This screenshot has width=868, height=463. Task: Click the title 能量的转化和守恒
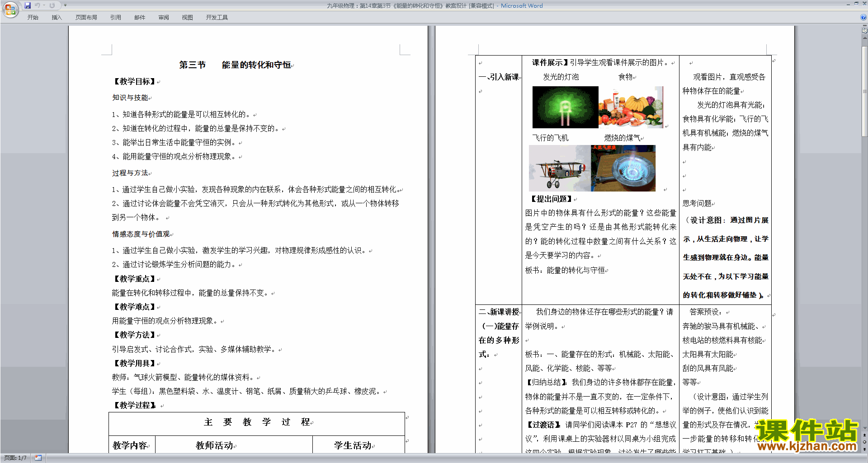click(x=256, y=65)
